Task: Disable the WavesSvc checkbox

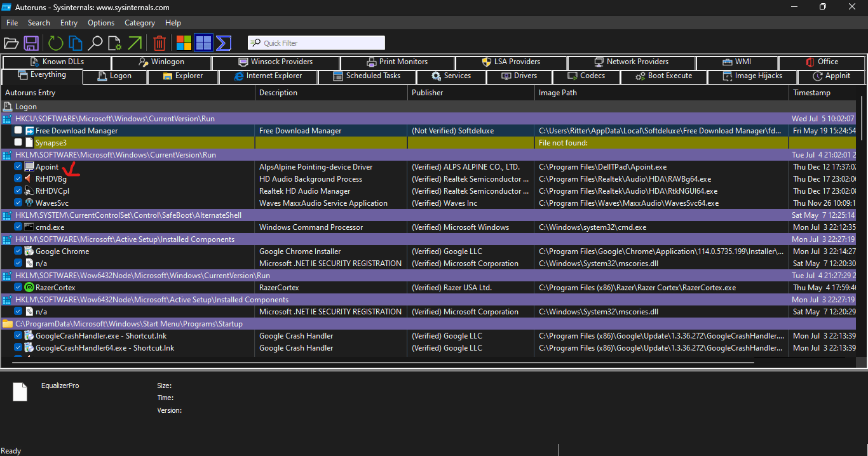Action: (x=18, y=203)
